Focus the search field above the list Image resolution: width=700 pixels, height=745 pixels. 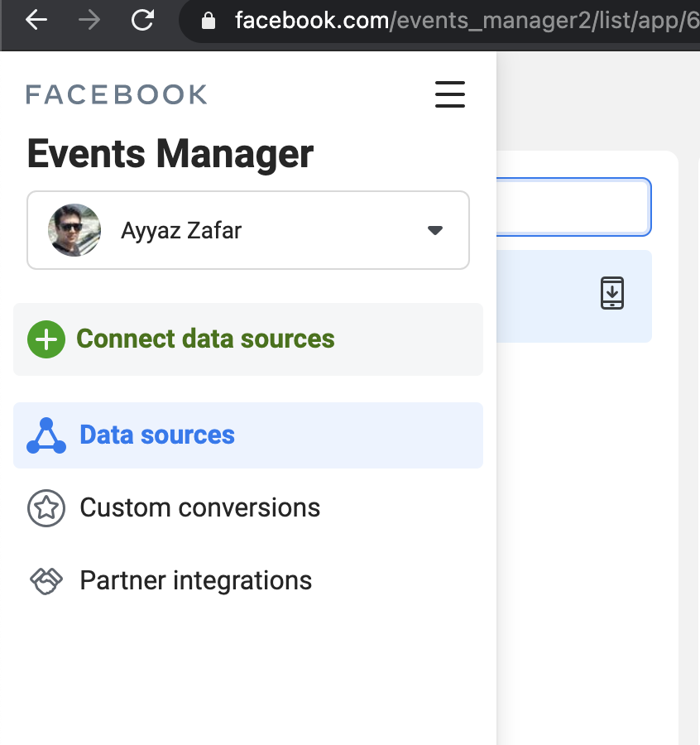[573, 207]
